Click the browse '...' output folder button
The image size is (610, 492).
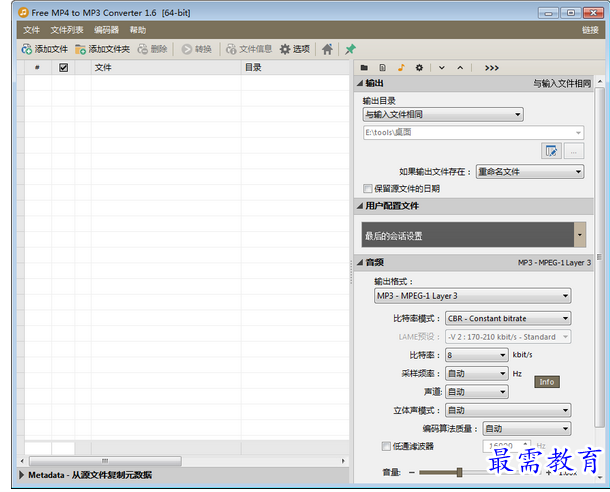click(x=574, y=151)
